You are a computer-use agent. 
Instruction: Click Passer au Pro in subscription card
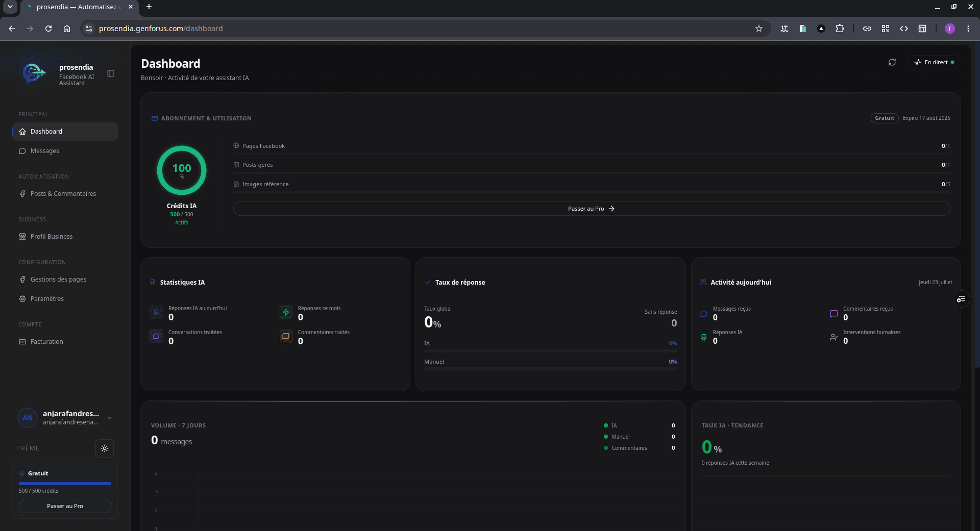(x=591, y=209)
